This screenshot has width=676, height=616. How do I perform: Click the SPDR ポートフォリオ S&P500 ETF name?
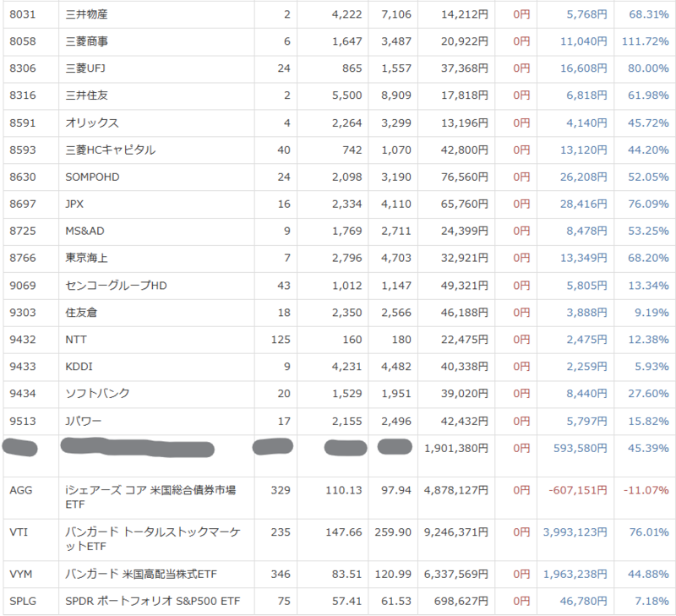(153, 601)
